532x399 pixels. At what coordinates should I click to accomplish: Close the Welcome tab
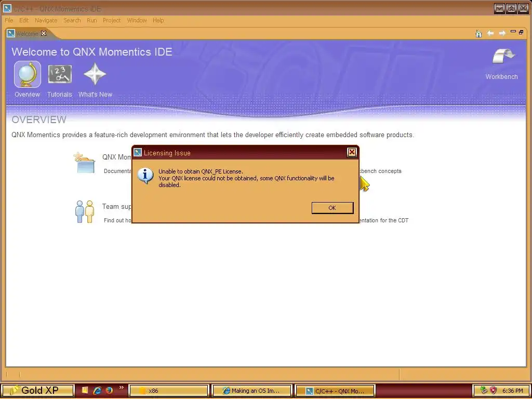coord(44,33)
